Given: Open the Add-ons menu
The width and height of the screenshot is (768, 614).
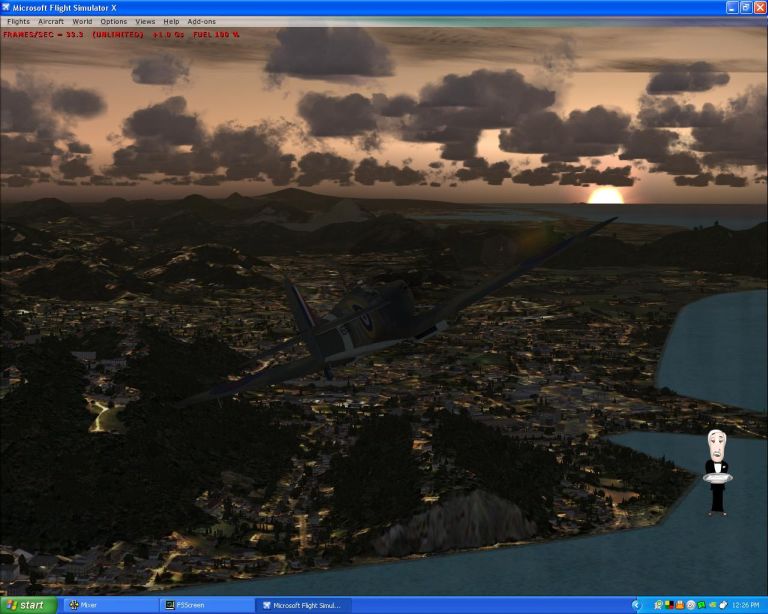Looking at the screenshot, I should [x=201, y=22].
